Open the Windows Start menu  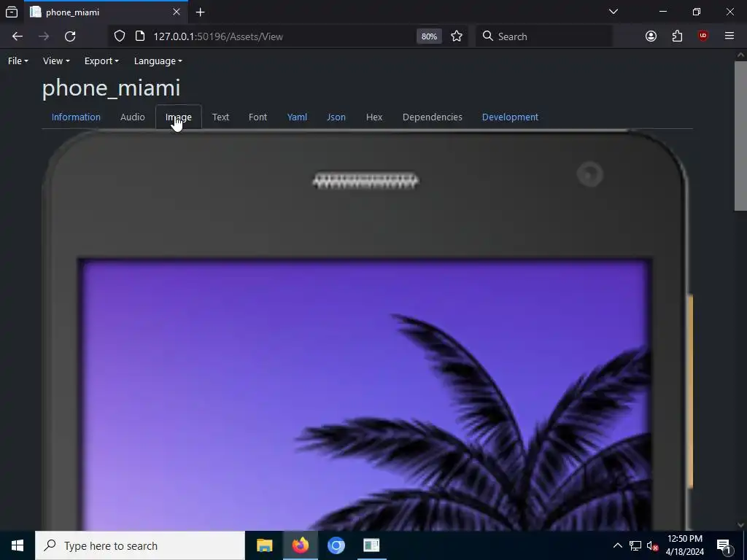(18, 545)
